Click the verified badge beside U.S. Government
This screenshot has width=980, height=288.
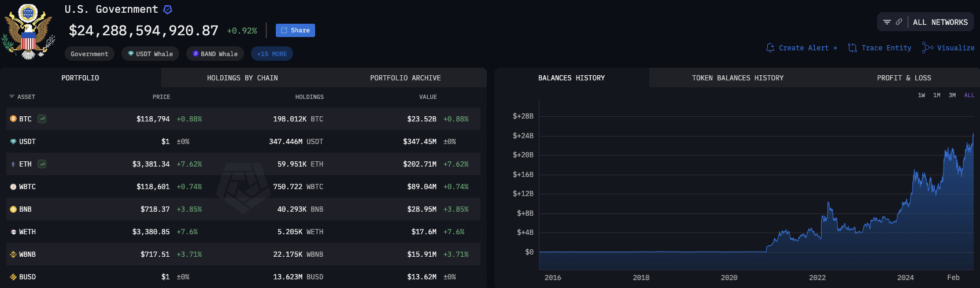point(168,9)
